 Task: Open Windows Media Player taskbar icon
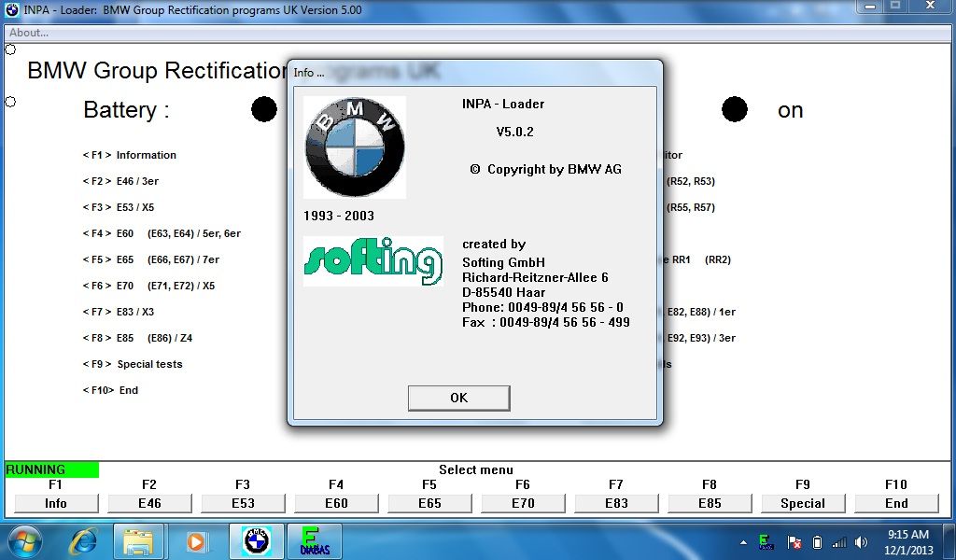[x=196, y=541]
